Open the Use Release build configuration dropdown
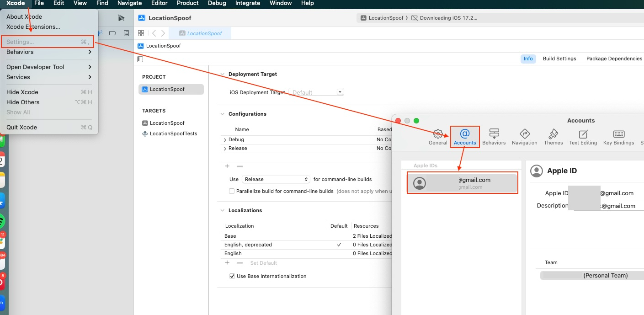 (x=276, y=179)
